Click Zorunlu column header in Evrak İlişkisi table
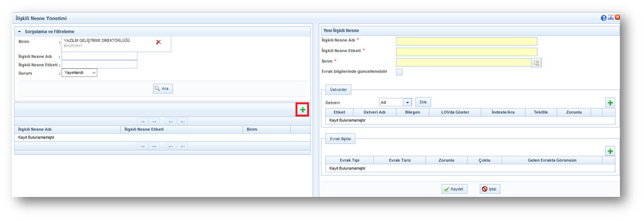This screenshot has width=644, height=221. (446, 160)
